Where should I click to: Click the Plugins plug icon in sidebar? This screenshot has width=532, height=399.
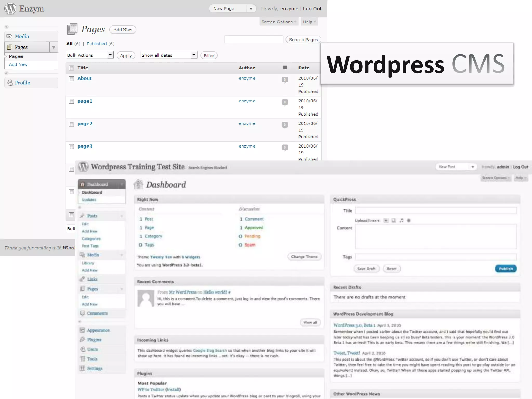(82, 340)
